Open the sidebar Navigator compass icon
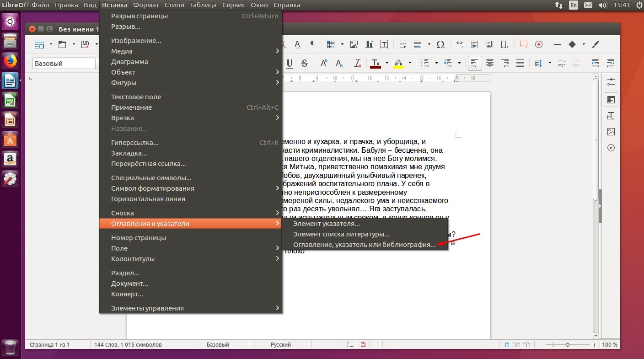 (x=611, y=148)
